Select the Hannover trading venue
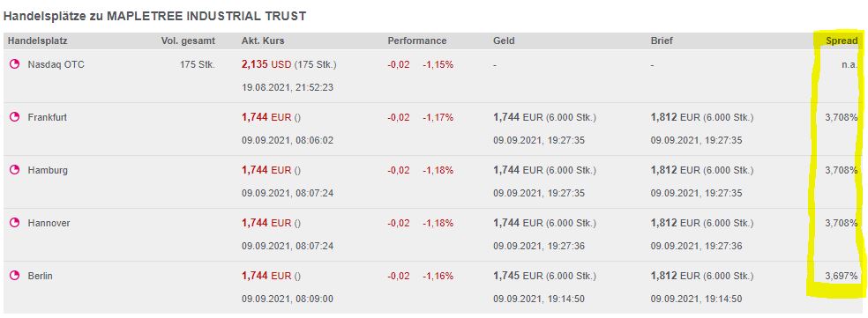The image size is (868, 318). pyautogui.click(x=49, y=223)
